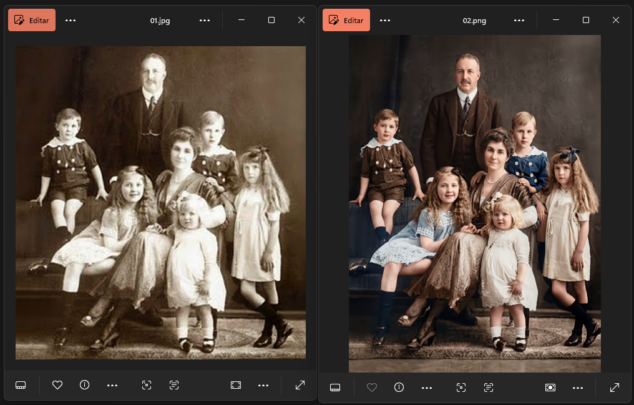Open the more options menu beside Editar in 01.jpg
This screenshot has width=634, height=405.
(70, 20)
